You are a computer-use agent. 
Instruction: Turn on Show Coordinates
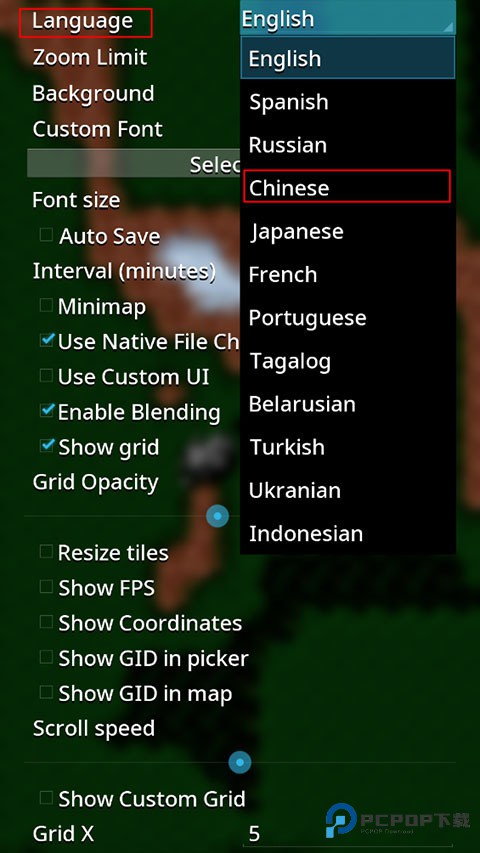pos(46,622)
